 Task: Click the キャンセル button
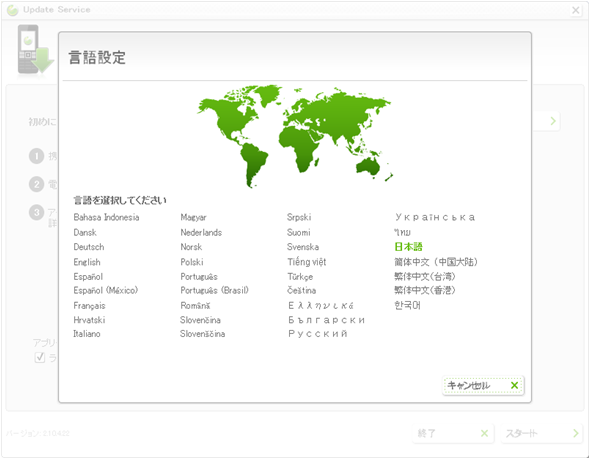(x=483, y=385)
